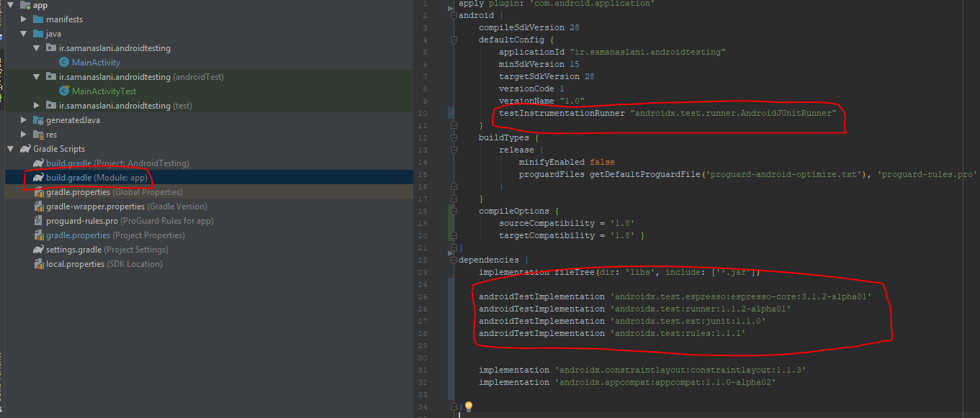The height and width of the screenshot is (418, 980).
Task: Fold the buildTypes block at line 12
Action: [454, 137]
